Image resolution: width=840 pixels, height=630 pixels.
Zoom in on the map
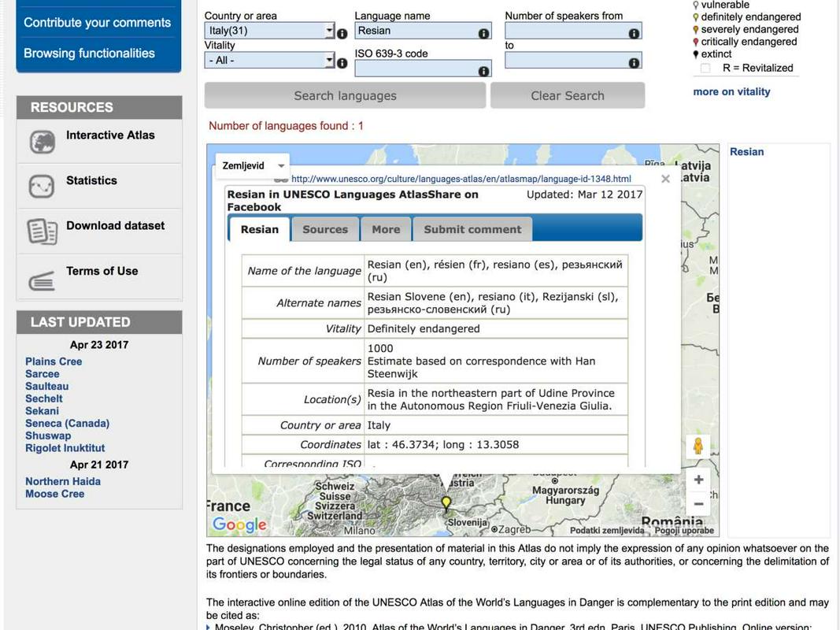(x=698, y=480)
